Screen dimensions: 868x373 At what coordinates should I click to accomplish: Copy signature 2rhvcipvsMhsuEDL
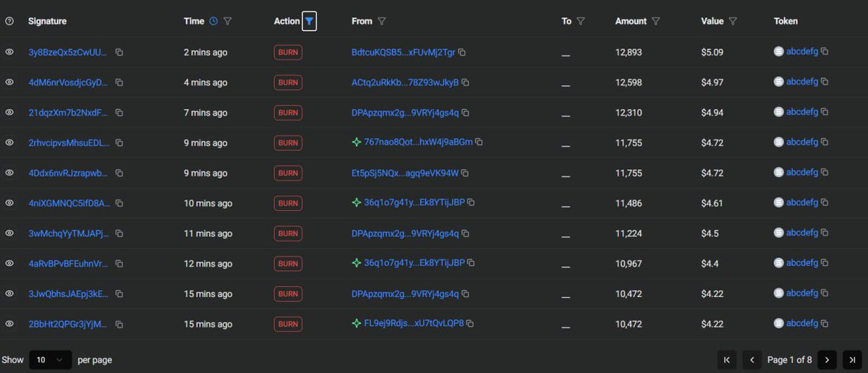coord(119,143)
